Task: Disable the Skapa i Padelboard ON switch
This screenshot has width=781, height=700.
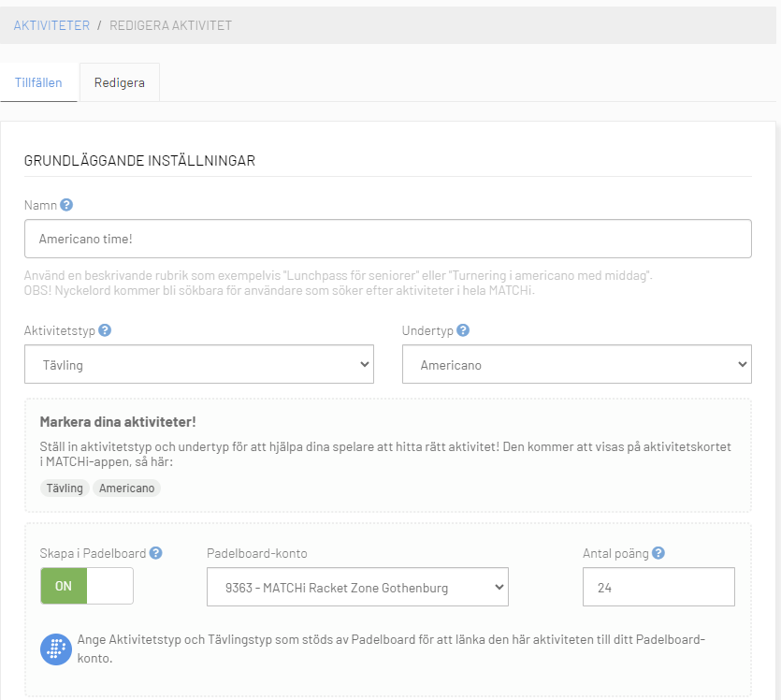Action: pos(87,587)
